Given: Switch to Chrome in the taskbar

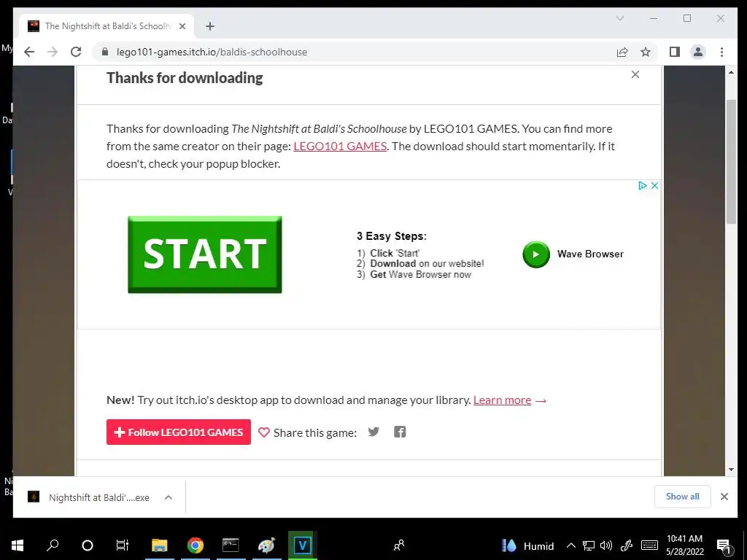Looking at the screenshot, I should pos(196,545).
